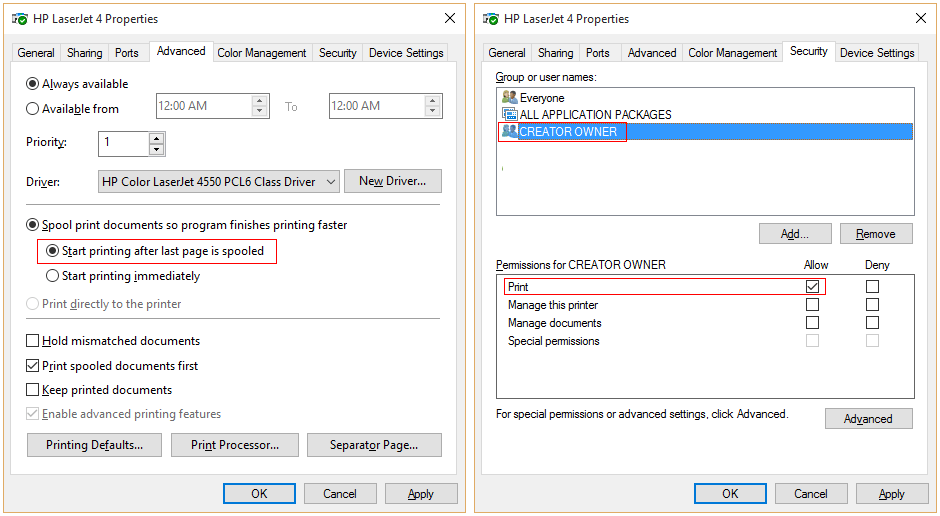Select Always available radio button
Screen dimensions: 940x516
(32, 84)
